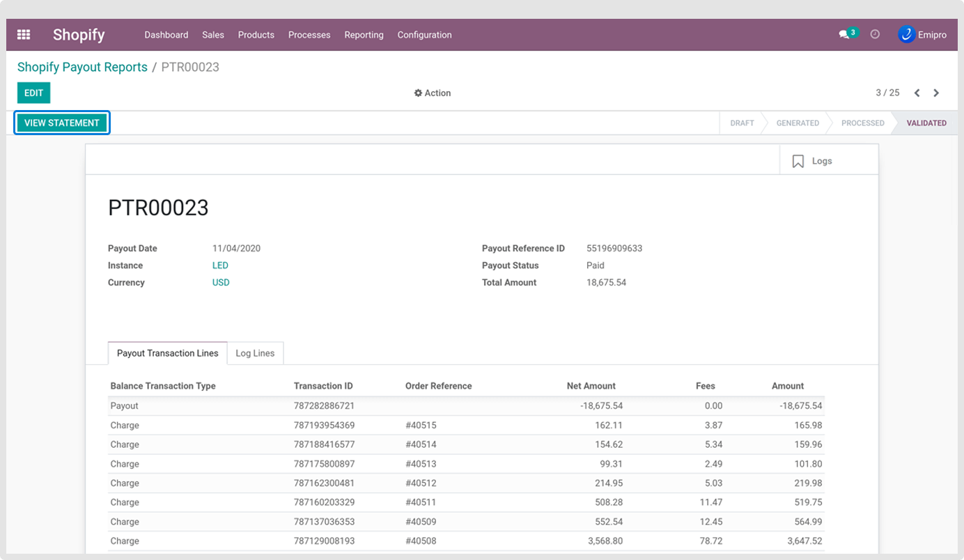Open the apps grid menu icon
The height and width of the screenshot is (560, 964).
click(24, 35)
